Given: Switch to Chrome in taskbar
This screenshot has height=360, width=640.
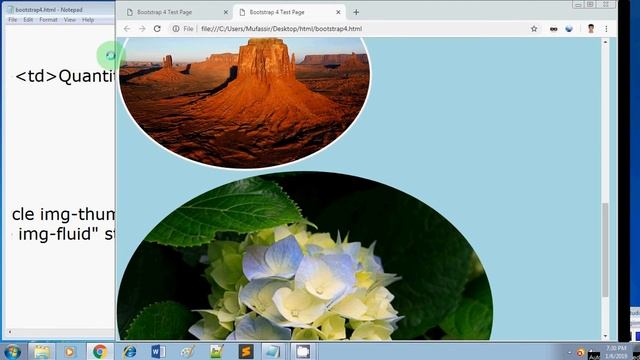Looking at the screenshot, I should point(100,351).
